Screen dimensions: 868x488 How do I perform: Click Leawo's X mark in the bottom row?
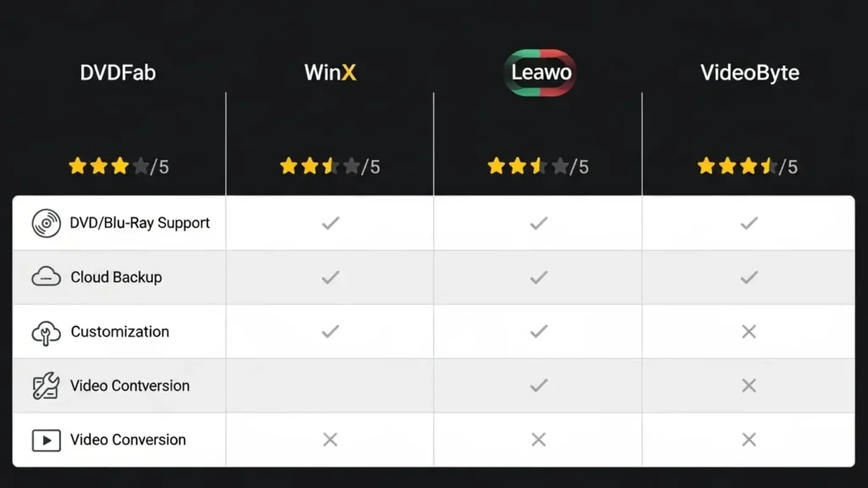[538, 440]
